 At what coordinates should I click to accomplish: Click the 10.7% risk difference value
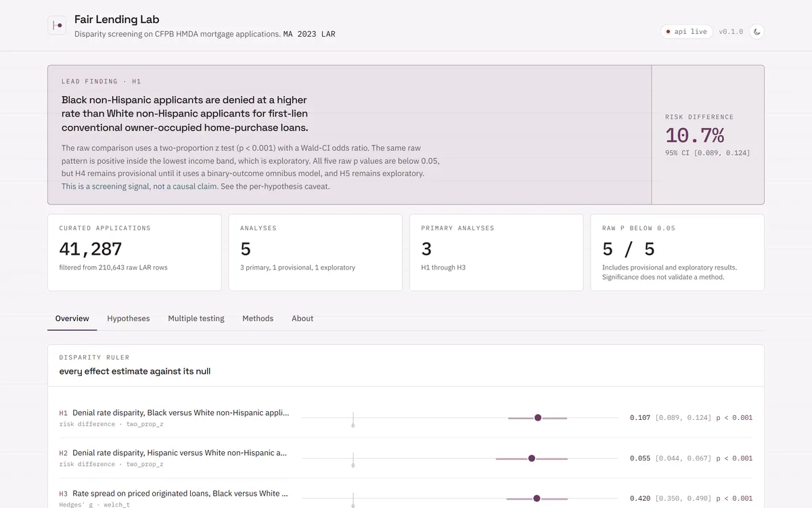coord(694,135)
